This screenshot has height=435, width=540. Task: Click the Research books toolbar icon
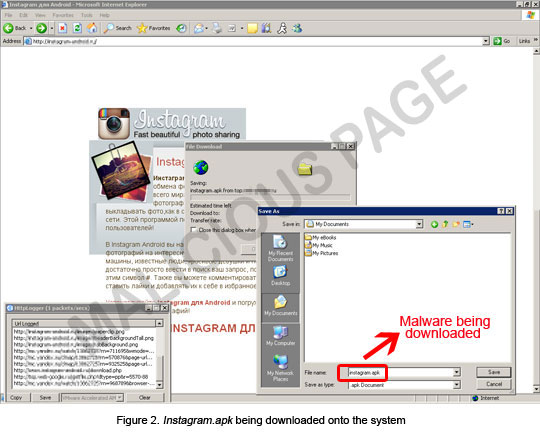(267, 28)
